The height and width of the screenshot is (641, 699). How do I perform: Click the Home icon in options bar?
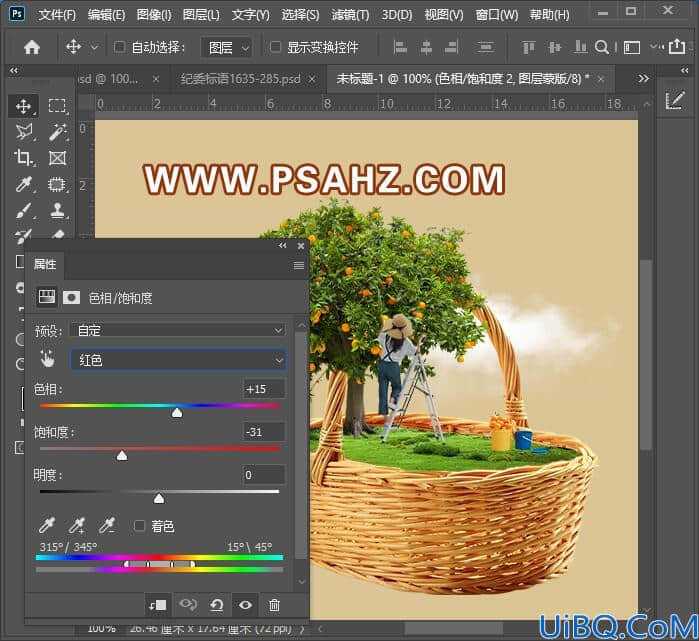(x=32, y=47)
